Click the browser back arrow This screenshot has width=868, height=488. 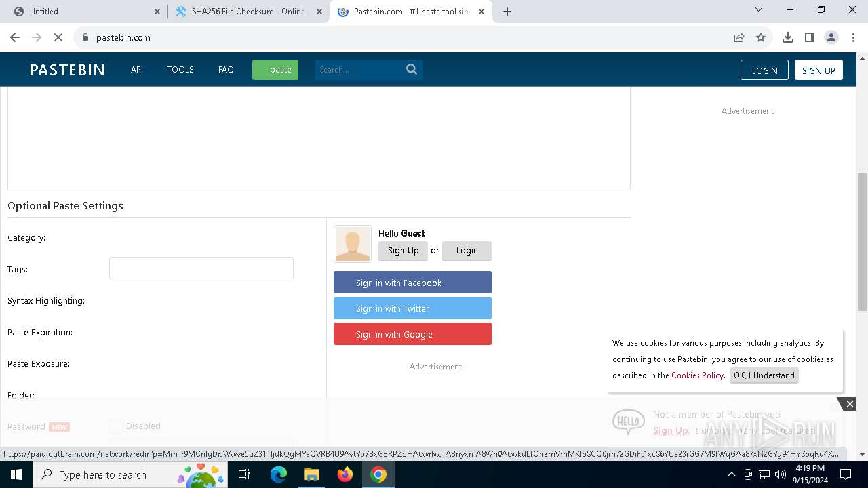point(15,37)
